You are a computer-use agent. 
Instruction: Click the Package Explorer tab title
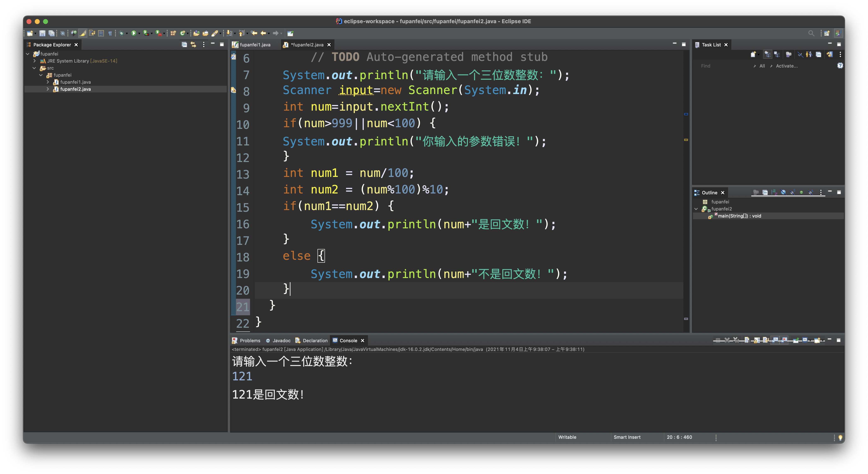[x=52, y=45]
